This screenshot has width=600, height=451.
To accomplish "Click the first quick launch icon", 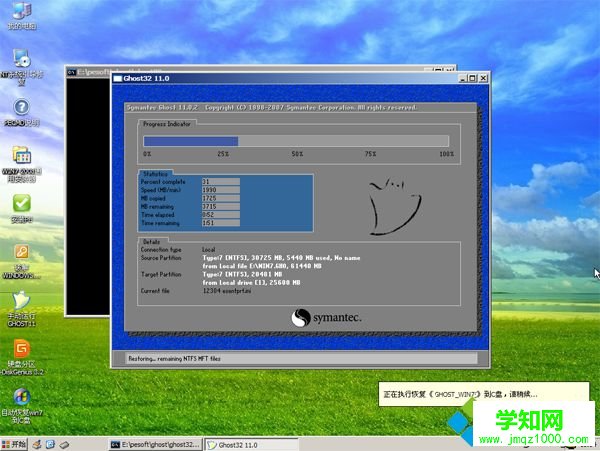I will 37,444.
